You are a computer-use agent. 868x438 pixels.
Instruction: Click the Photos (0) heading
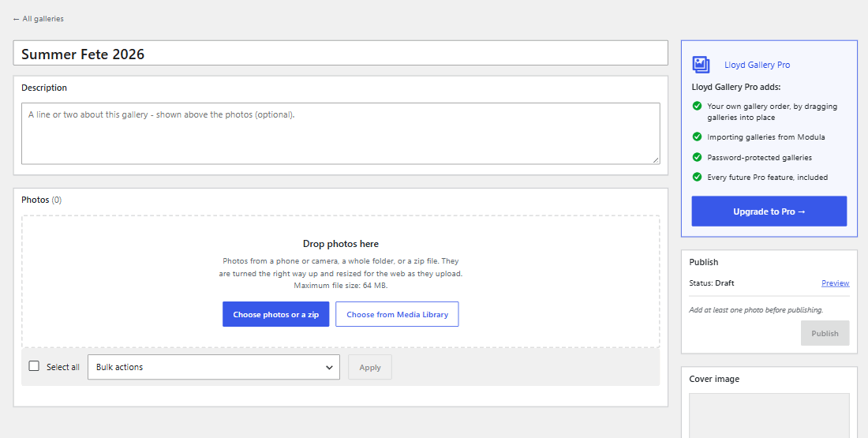click(x=42, y=200)
